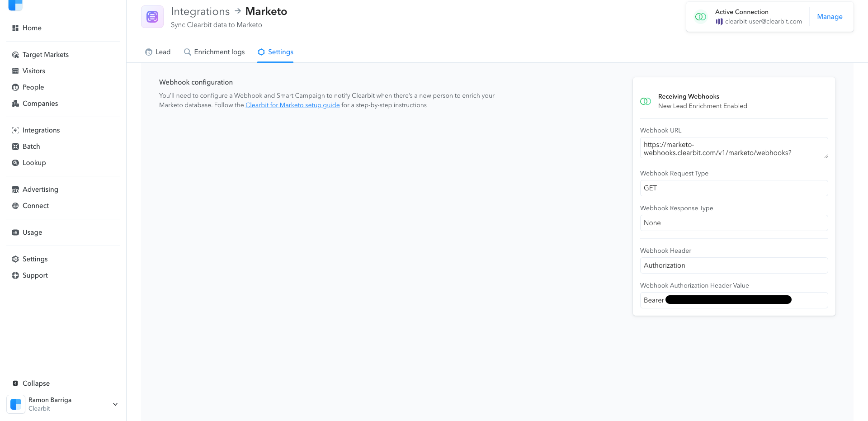The height and width of the screenshot is (421, 868).
Task: Click the Support lifebuoy icon
Action: pyautogui.click(x=15, y=275)
